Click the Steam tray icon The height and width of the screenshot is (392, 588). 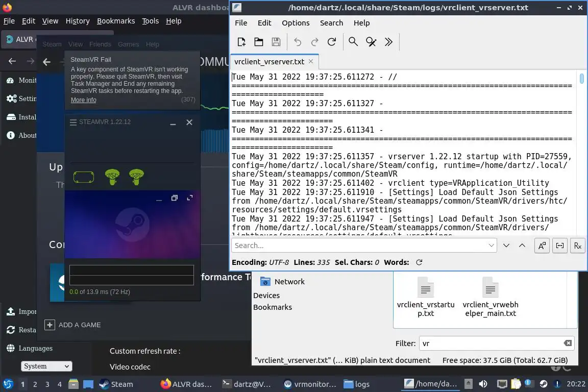coord(543,384)
